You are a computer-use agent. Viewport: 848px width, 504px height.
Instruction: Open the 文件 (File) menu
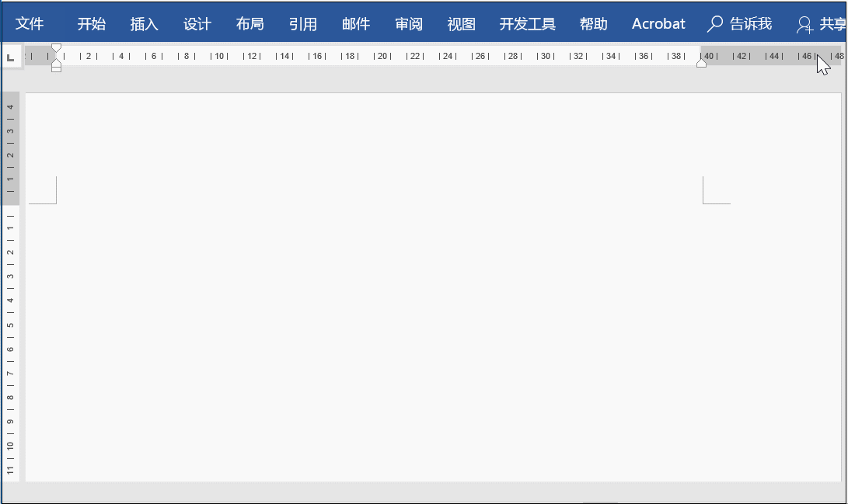[x=30, y=23]
